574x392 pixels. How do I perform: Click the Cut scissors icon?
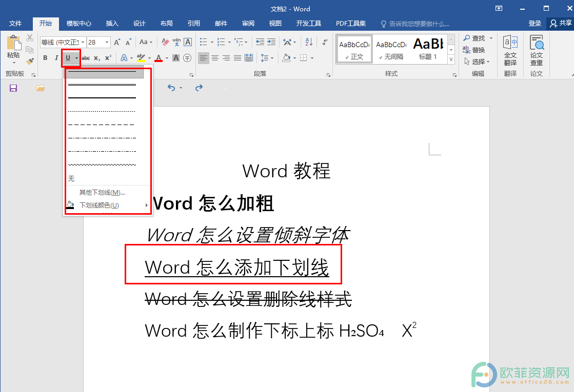point(30,38)
